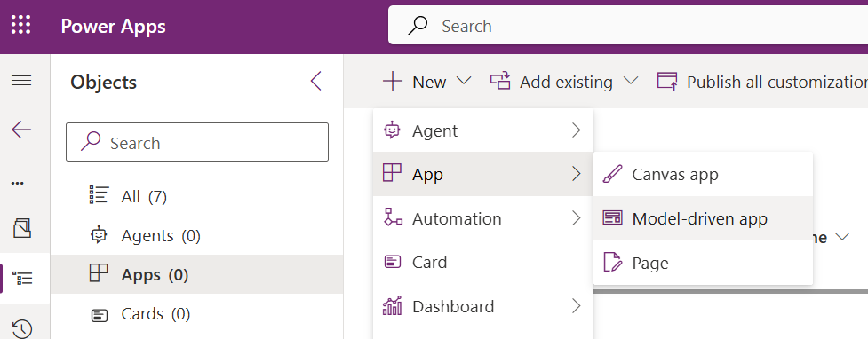Click magnifier icon in Objects search
This screenshot has width=868, height=339.
(91, 142)
